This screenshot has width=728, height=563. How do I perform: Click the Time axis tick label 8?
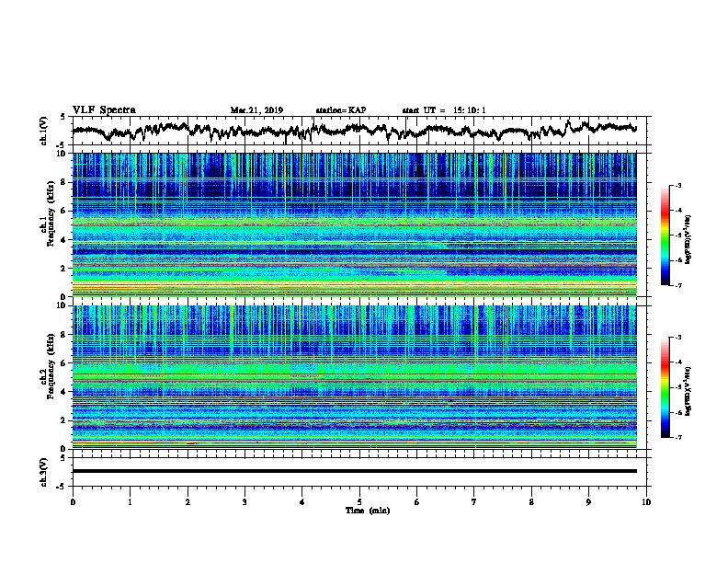531,502
